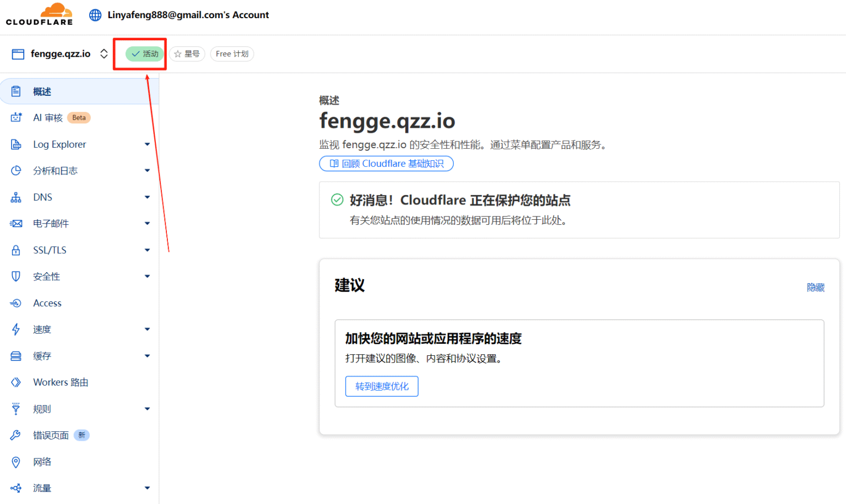The width and height of the screenshot is (846, 504).
Task: Open the 概述 menu item
Action: pos(42,91)
